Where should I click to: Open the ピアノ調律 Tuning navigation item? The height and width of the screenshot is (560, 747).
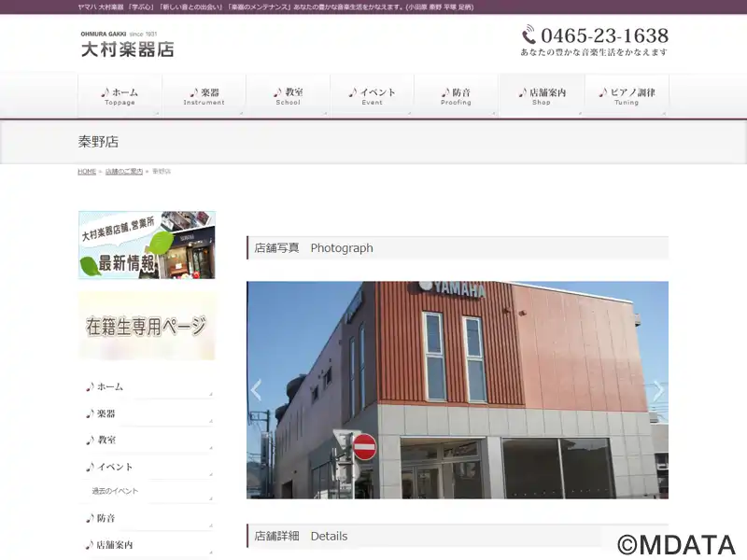click(627, 96)
